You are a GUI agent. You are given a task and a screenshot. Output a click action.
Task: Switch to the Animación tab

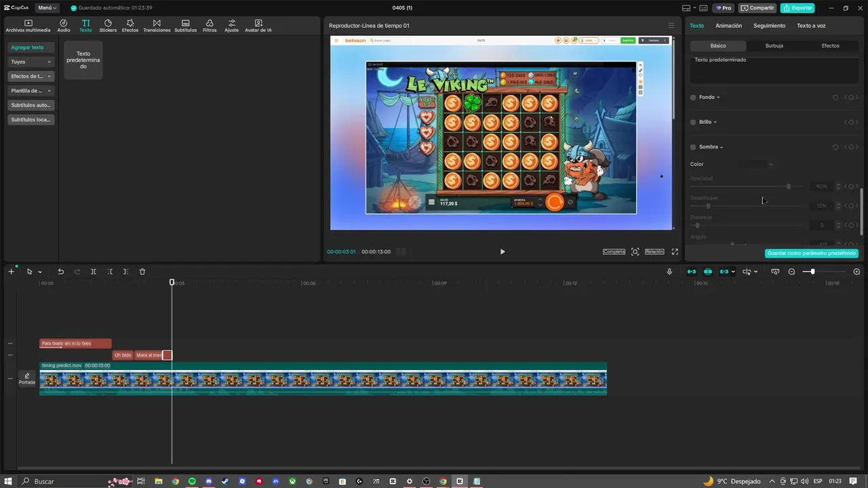point(728,26)
